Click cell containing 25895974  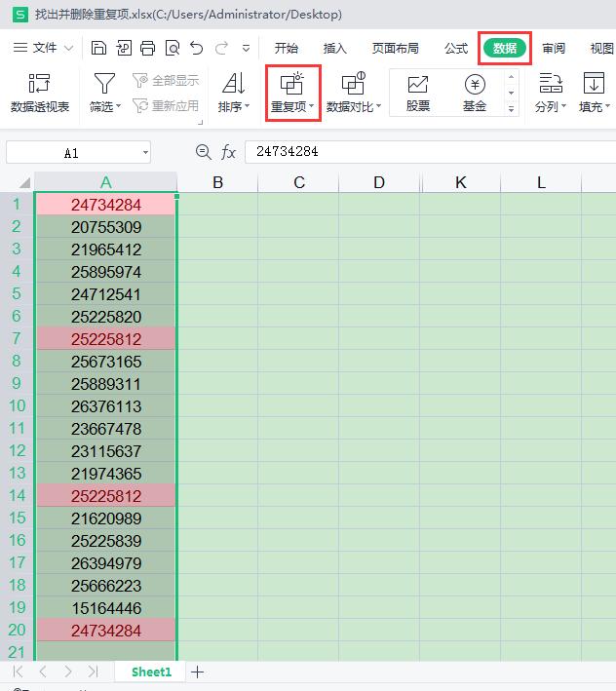[x=106, y=272]
